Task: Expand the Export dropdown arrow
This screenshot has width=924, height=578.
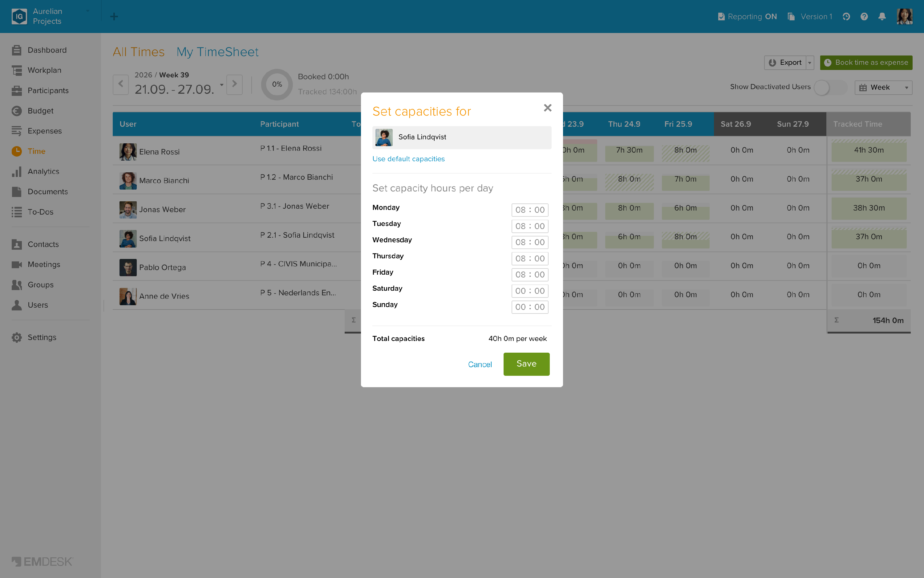Action: pos(810,63)
